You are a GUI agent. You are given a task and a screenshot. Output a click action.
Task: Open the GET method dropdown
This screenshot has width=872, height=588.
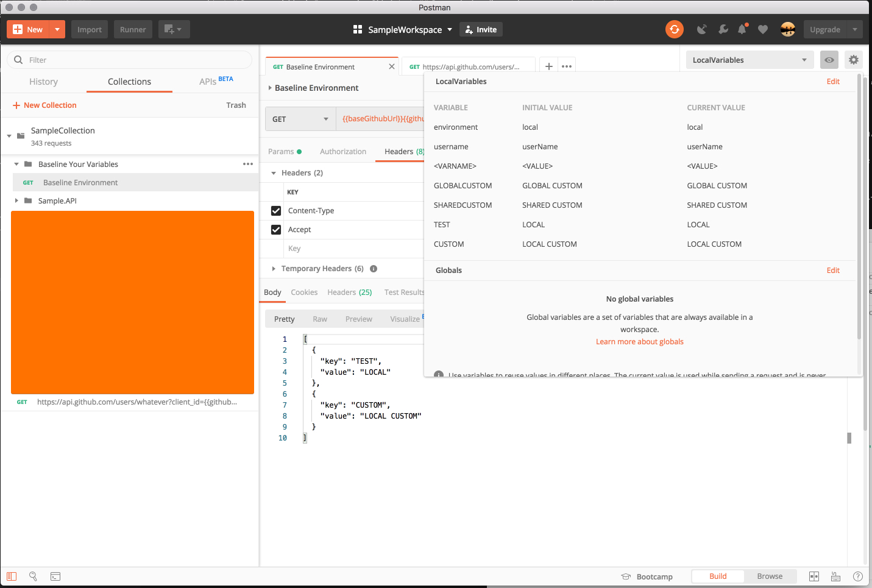[x=300, y=119]
